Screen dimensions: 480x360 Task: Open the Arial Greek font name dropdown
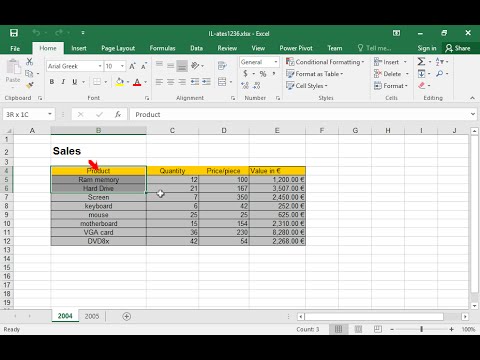click(100, 66)
